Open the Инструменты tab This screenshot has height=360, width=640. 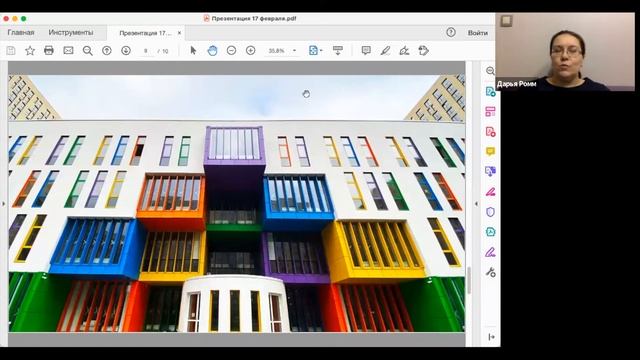[71, 33]
